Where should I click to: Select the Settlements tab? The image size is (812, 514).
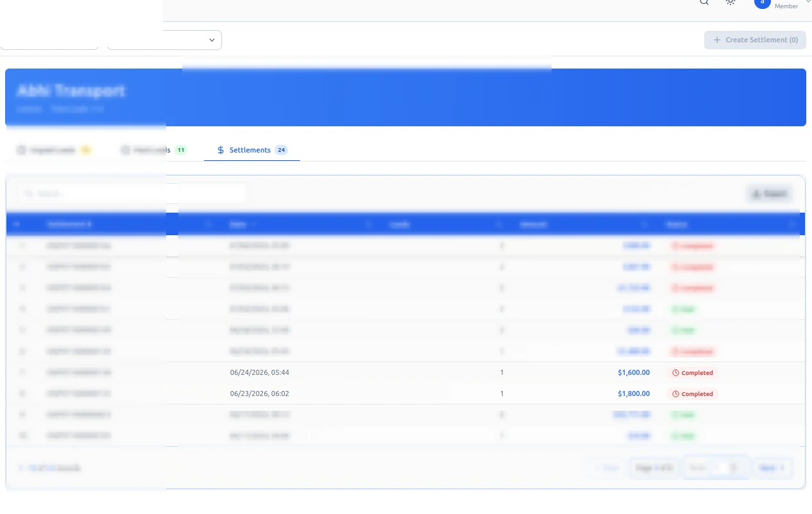252,150
